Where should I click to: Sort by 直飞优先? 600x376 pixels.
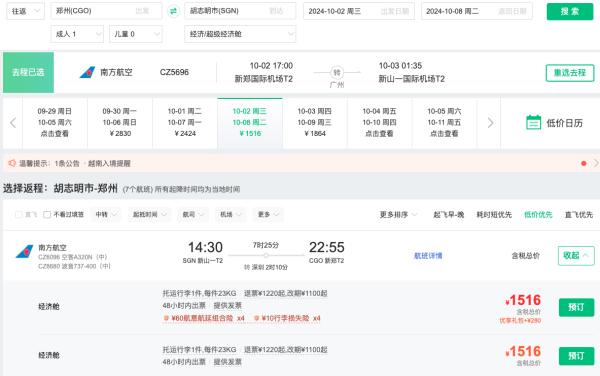[579, 215]
